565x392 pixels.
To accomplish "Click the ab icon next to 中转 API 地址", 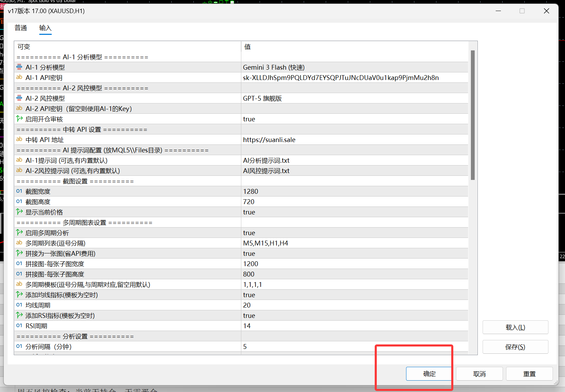I will point(19,139).
